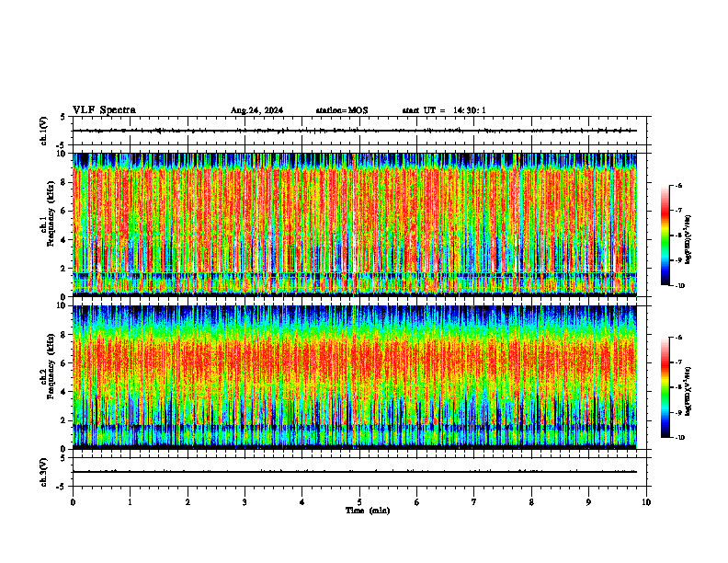This screenshot has width=728, height=563.
Task: Click time axis tick label "2"
Action: coord(188,502)
